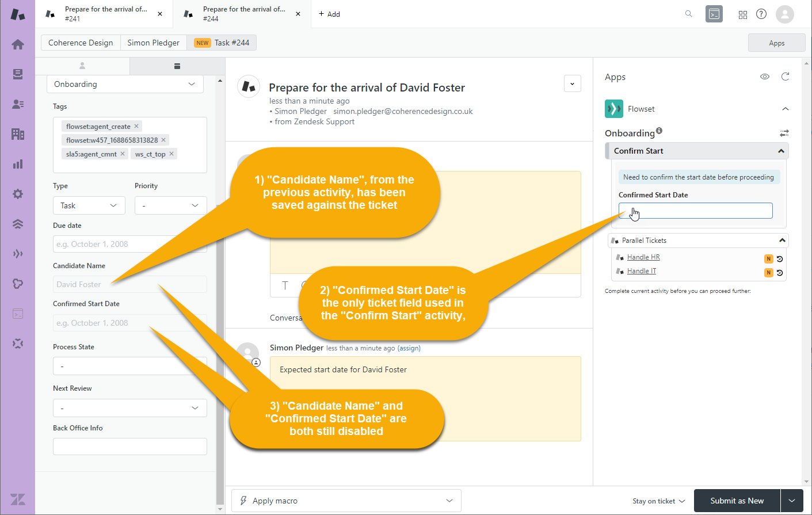Open the Next Review dropdown
Viewport: 812px width, 515px height.
(x=130, y=408)
